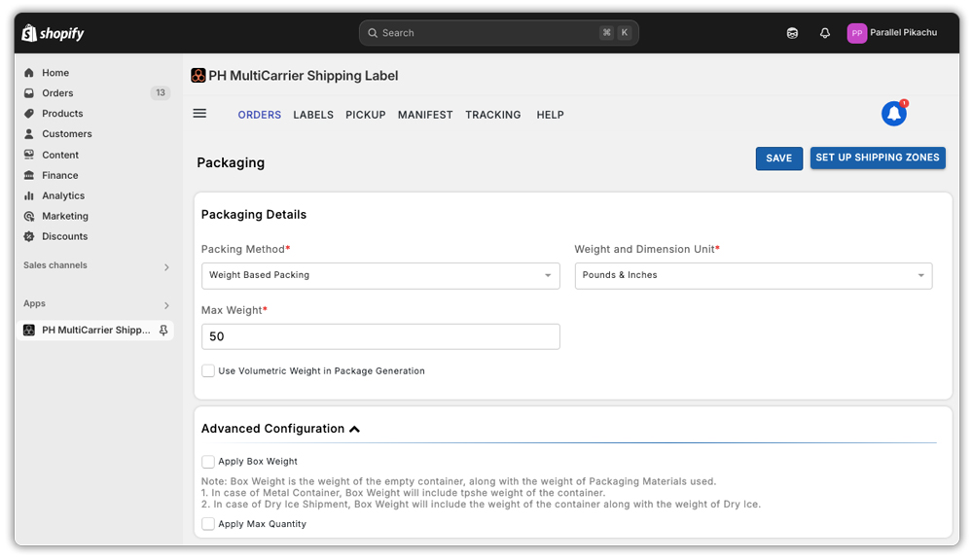The image size is (973, 560).
Task: Switch to the ORDERS tab
Action: 260,115
